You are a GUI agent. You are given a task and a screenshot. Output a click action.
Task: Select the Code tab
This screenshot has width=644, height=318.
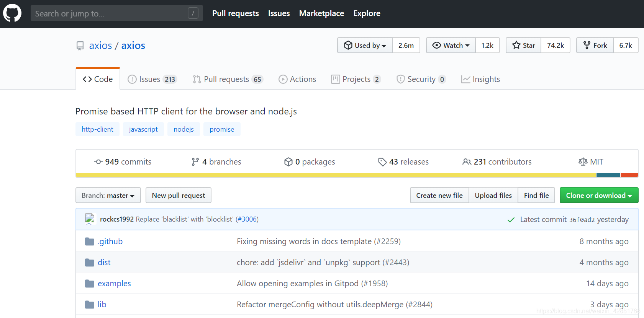point(98,79)
